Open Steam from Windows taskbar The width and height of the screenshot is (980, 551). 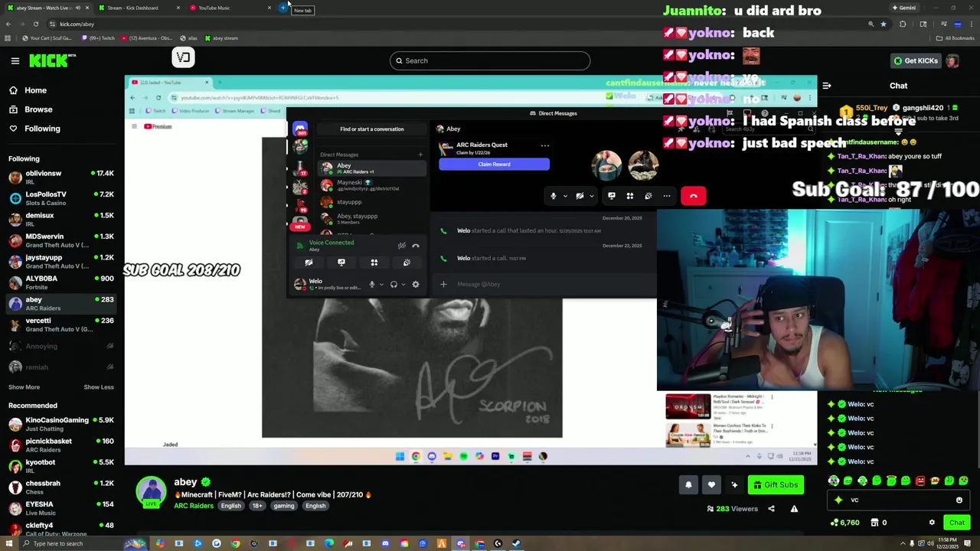[x=516, y=544]
